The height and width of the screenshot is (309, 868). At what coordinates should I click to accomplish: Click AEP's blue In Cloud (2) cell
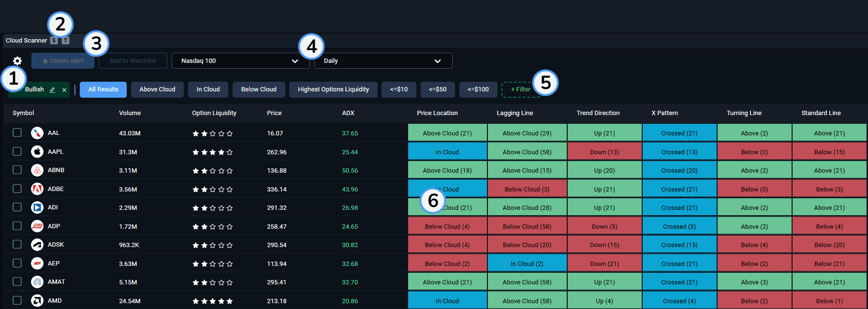click(x=527, y=264)
